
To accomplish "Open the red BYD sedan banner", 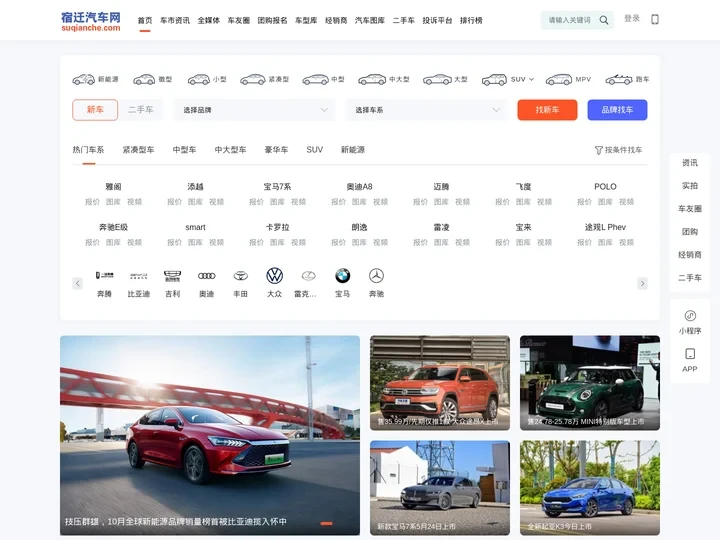I will [210, 435].
